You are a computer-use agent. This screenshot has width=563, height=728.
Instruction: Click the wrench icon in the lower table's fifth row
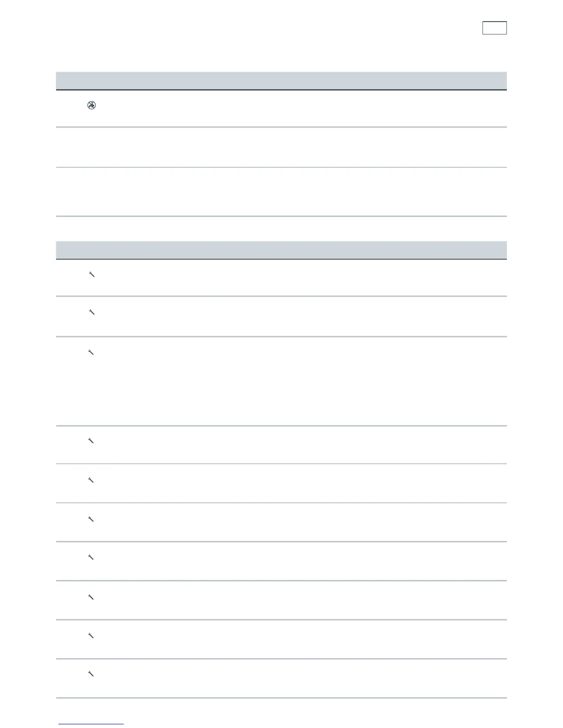point(91,480)
